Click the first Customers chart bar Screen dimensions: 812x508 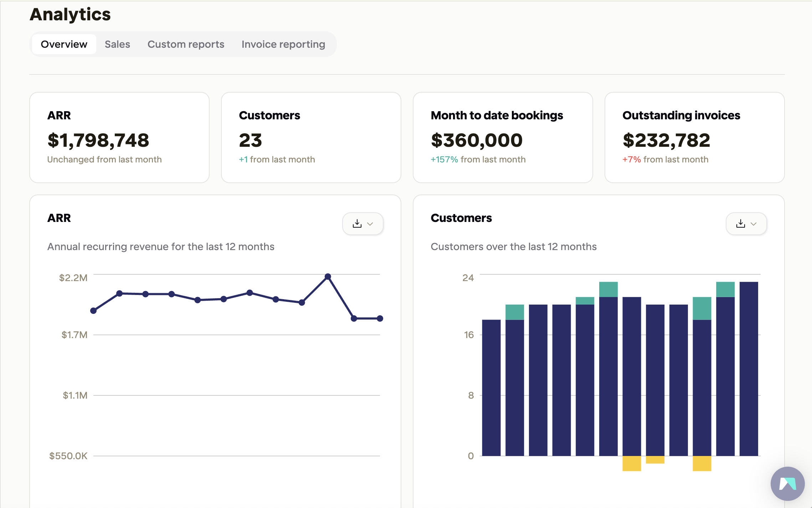(x=491, y=388)
